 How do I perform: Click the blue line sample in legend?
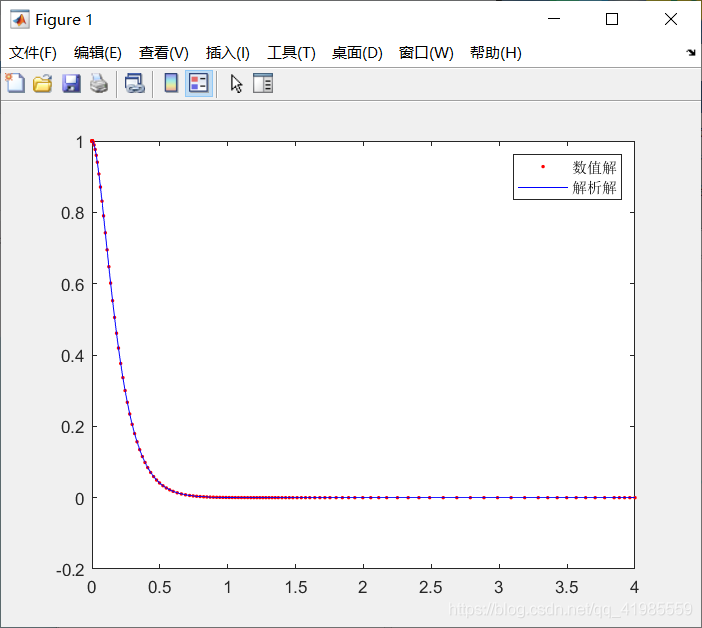543,188
